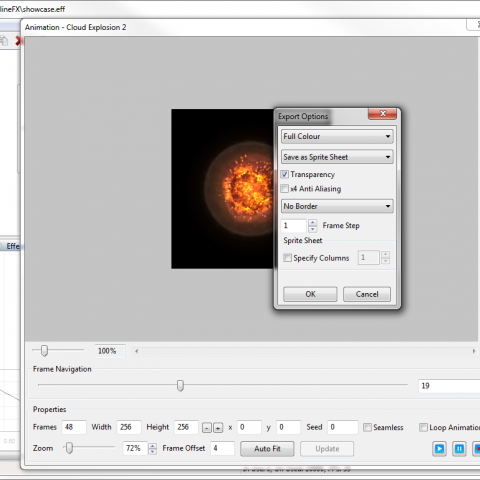Screen dimensions: 480x480
Task: Close the Export Options dialog with the X
Action: pos(383,114)
